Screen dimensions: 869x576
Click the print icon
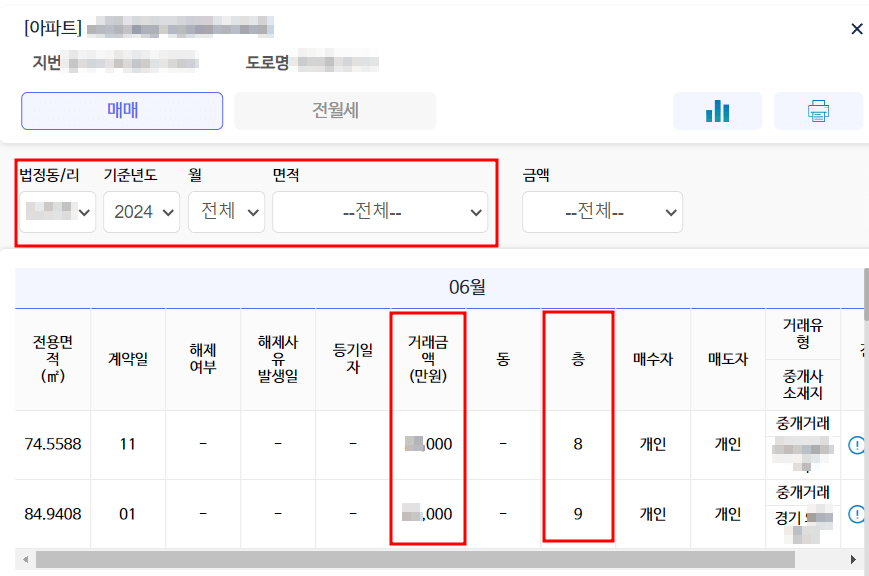pyautogui.click(x=818, y=110)
